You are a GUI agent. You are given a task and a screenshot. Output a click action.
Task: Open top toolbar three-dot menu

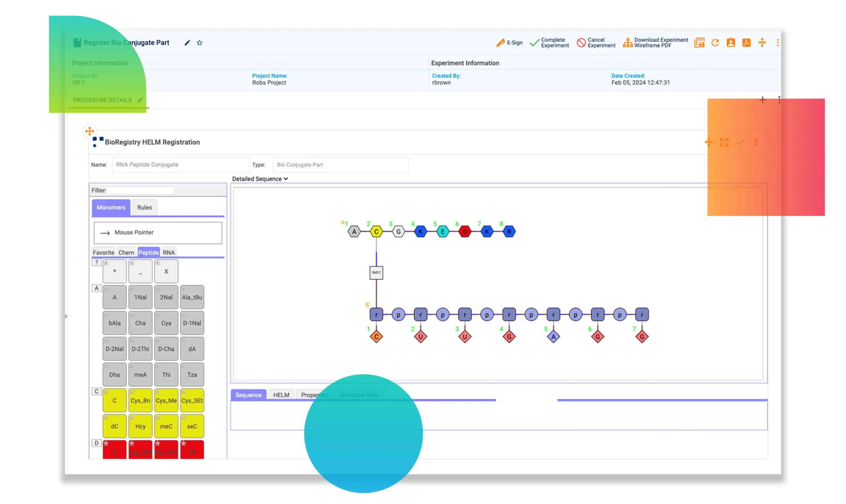(x=777, y=43)
